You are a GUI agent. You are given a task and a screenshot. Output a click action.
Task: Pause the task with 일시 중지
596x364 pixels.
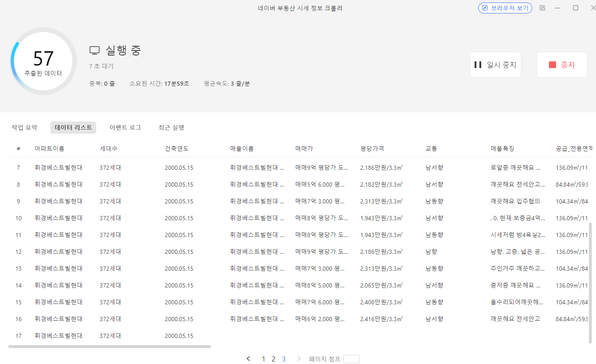[495, 65]
